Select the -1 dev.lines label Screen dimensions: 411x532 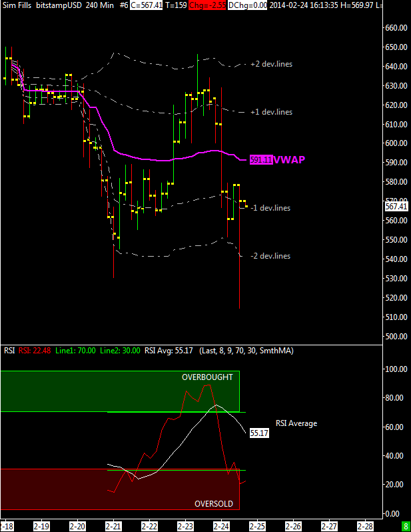[x=270, y=208]
